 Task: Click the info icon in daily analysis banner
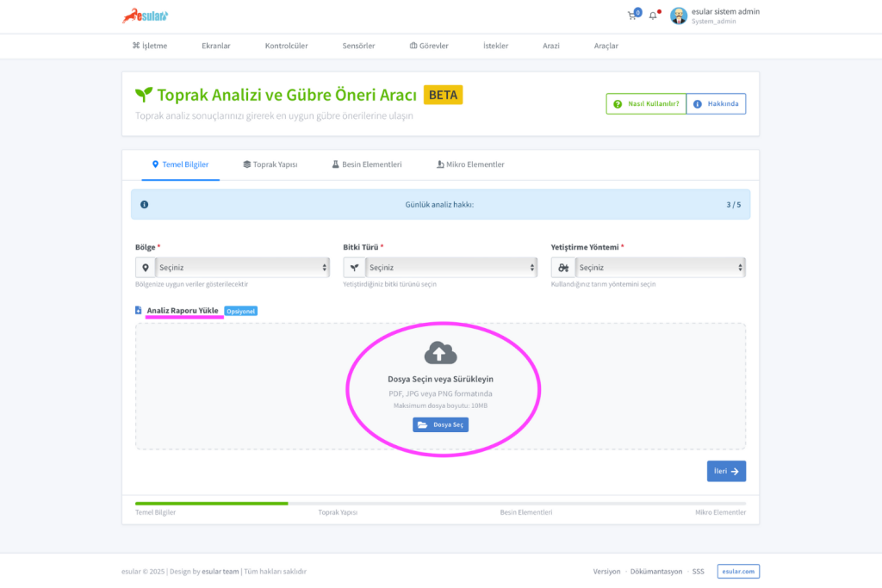click(x=144, y=205)
